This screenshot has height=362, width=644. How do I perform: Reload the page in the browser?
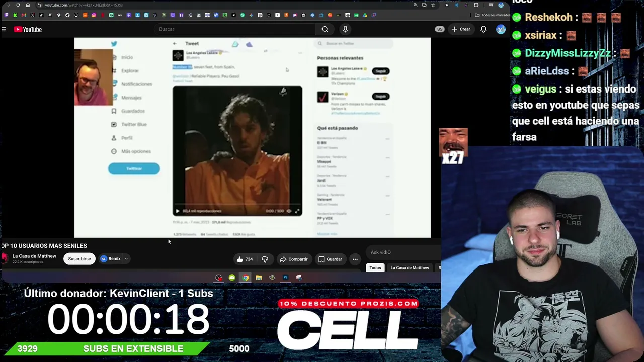coord(18,5)
